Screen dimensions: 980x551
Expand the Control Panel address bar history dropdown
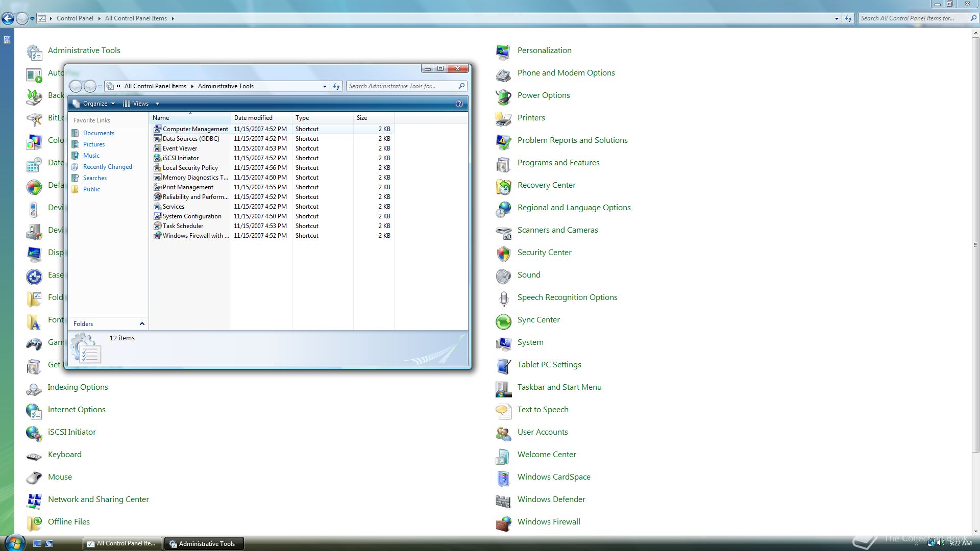tap(837, 18)
